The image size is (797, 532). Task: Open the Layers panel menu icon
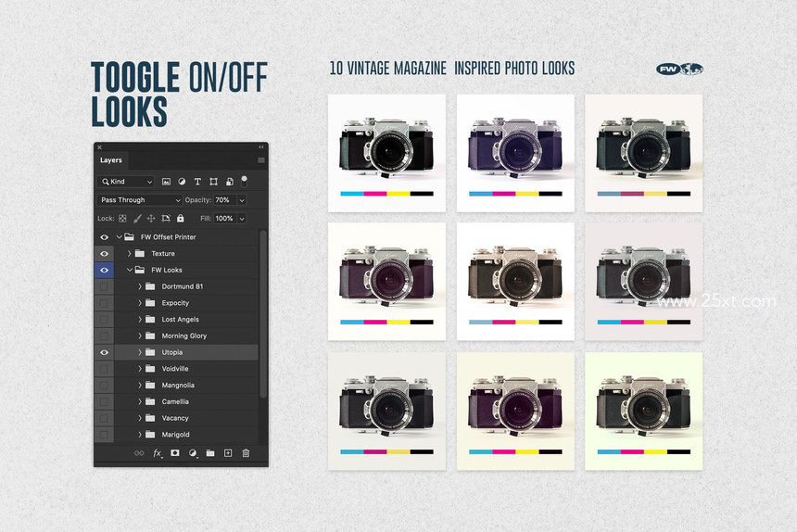point(261,160)
